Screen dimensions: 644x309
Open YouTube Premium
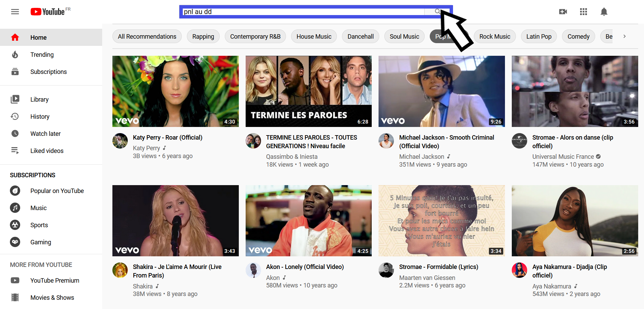[x=55, y=280]
